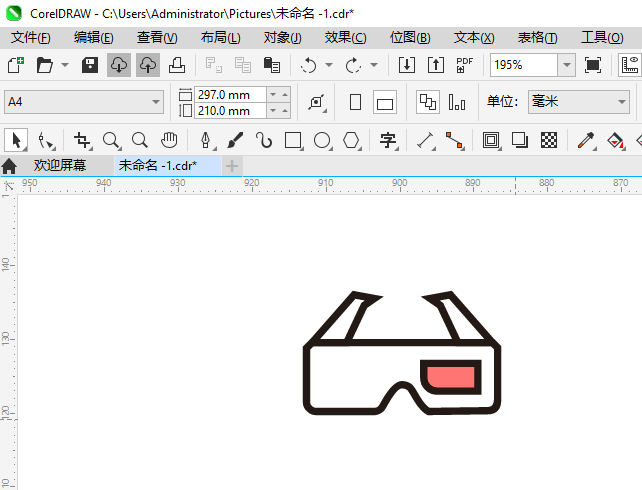The image size is (642, 490).
Task: Select landscape page orientation
Action: [x=385, y=102]
